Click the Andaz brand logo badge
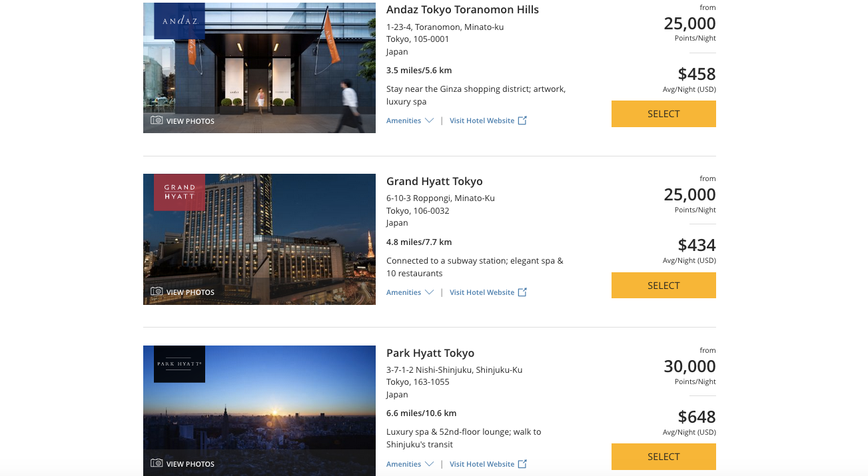Screen dimensions: 868x476 (x=179, y=21)
